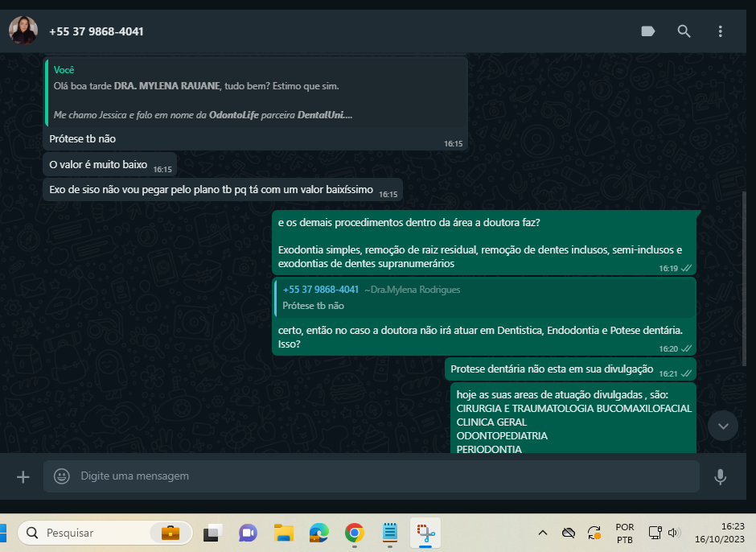Jump to quoted 'Prótese tb não' message
Image resolution: width=756 pixels, height=552 pixels.
tap(483, 298)
